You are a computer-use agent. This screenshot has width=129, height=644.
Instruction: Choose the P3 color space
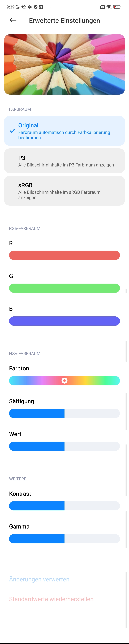[64, 161]
